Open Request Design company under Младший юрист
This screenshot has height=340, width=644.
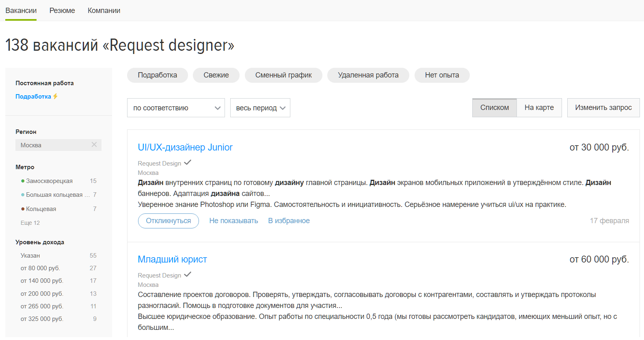click(160, 275)
